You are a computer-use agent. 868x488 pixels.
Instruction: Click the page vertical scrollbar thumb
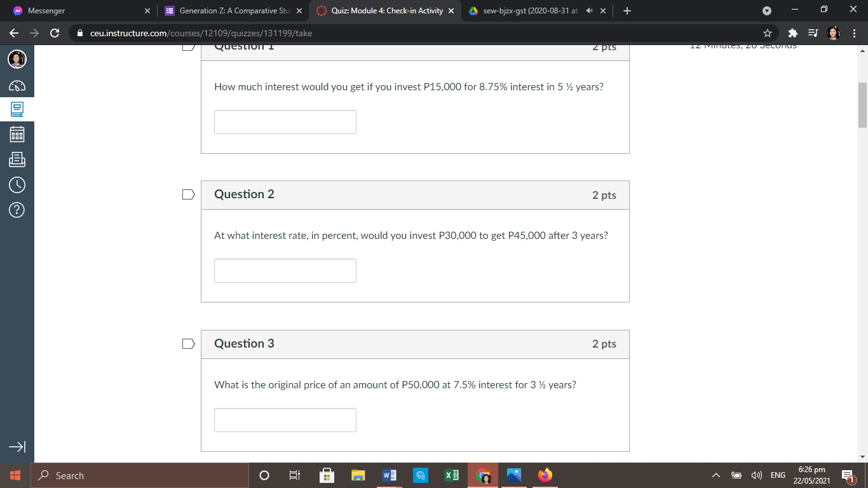(862, 105)
